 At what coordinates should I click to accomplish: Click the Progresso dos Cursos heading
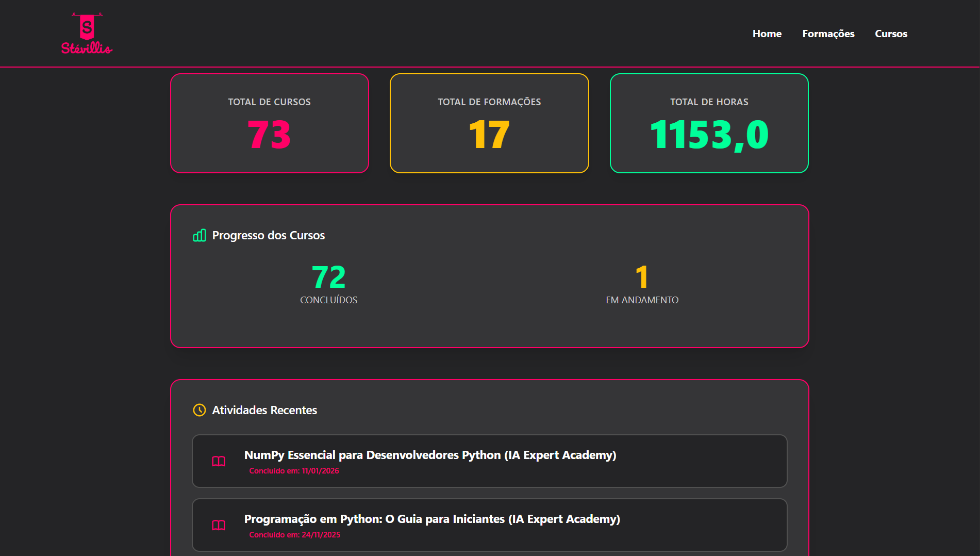pos(268,236)
